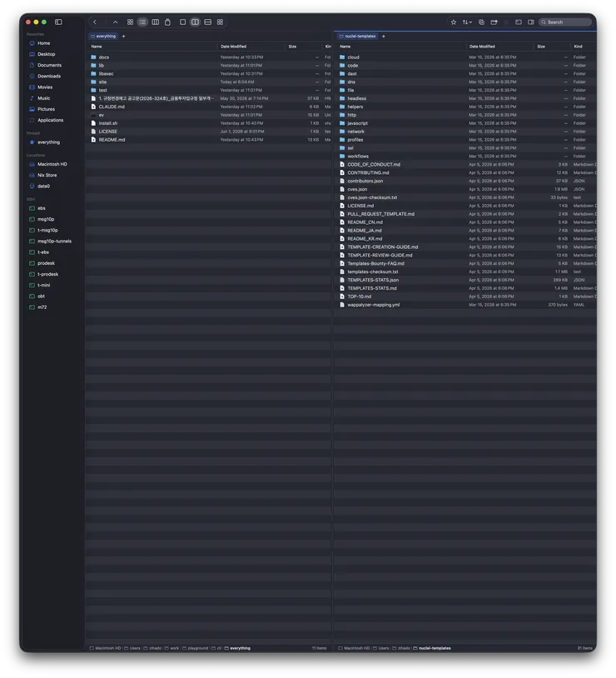Select four-pane grid layout

[220, 22]
